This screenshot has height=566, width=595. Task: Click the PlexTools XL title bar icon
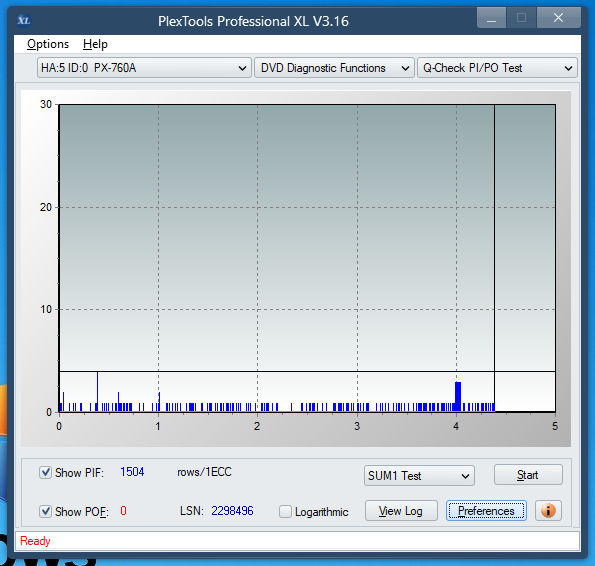(x=24, y=20)
